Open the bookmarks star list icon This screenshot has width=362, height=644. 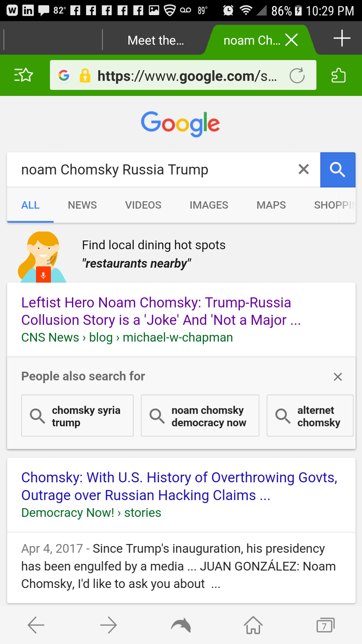[23, 75]
